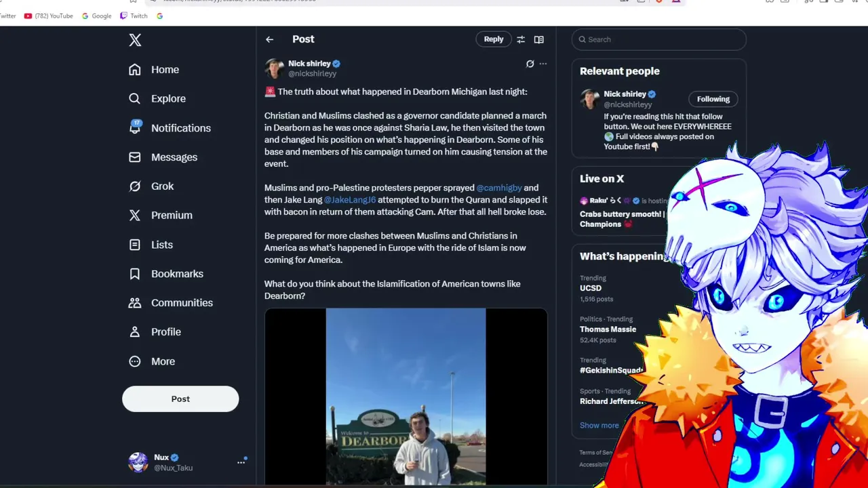Image resolution: width=868 pixels, height=488 pixels.
Task: Open the YouTube bookmark in the browser bar
Action: (48, 16)
